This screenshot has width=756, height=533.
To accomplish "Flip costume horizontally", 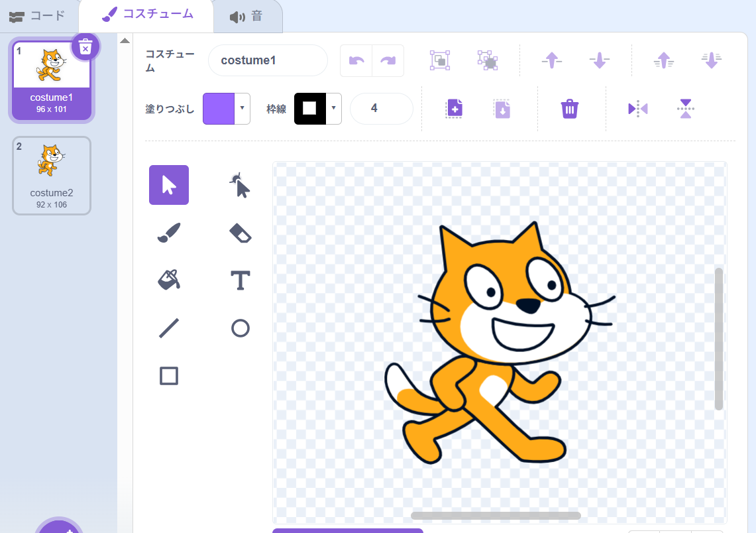I will point(637,109).
